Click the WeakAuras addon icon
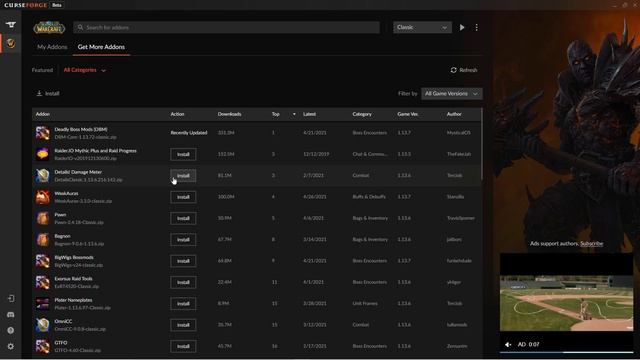The height and width of the screenshot is (360, 640). click(x=42, y=197)
